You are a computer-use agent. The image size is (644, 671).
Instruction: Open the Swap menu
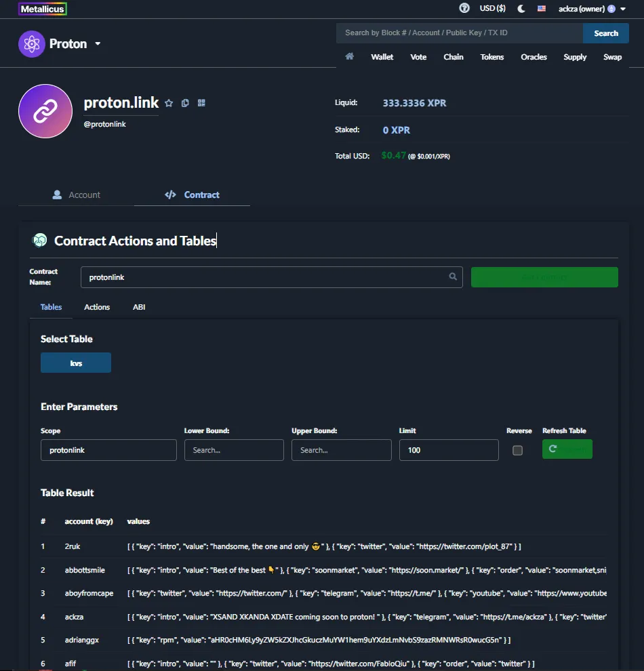tap(612, 57)
